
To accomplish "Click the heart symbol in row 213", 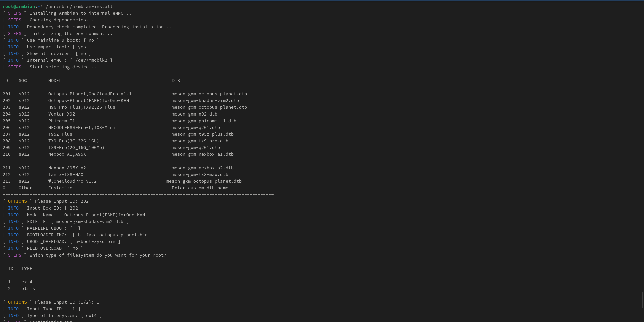I will click(x=50, y=181).
